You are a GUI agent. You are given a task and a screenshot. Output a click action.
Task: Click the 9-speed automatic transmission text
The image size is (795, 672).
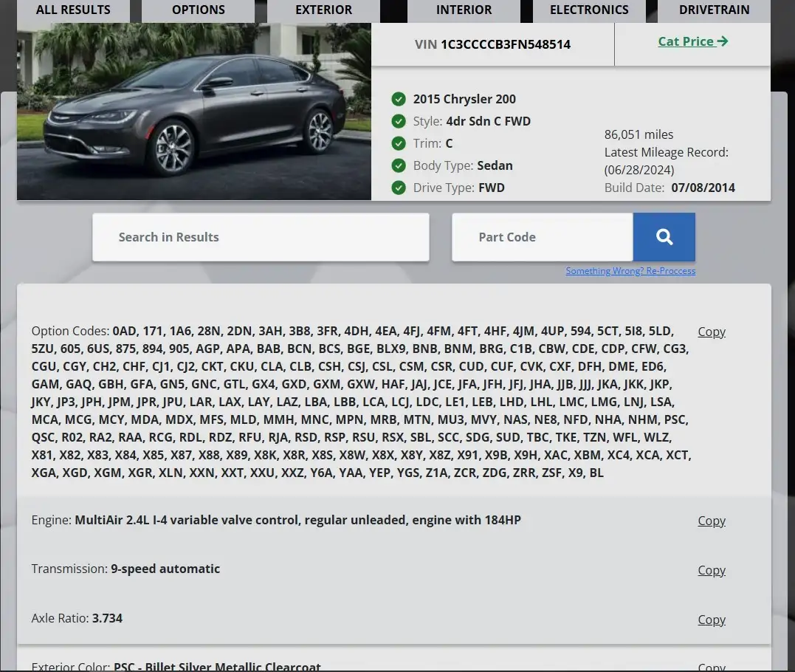tap(165, 569)
